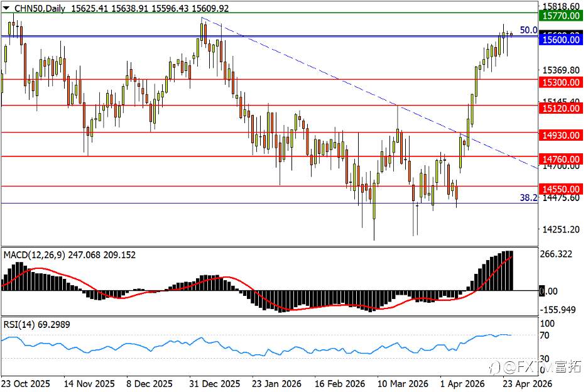Click the -155.949 MACD scale value

558,310
